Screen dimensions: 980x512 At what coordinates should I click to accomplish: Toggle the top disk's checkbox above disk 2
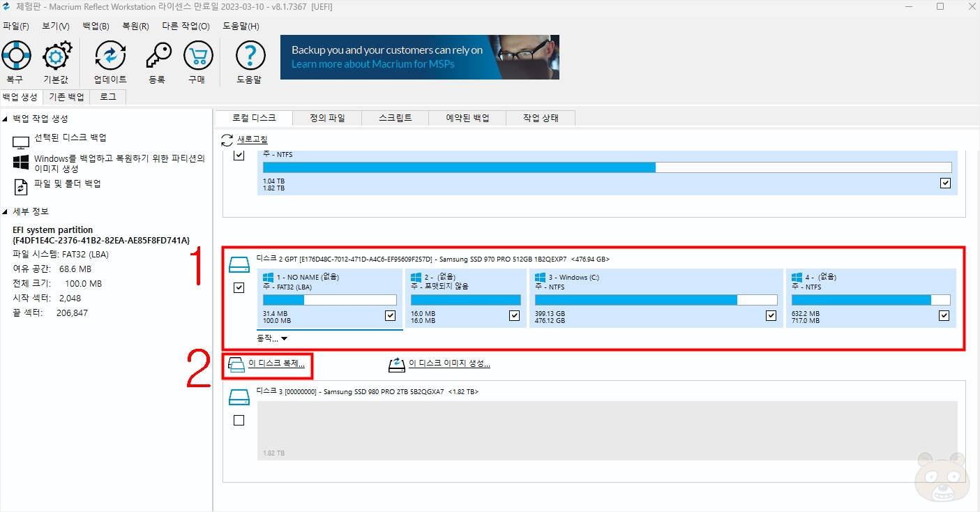(239, 155)
